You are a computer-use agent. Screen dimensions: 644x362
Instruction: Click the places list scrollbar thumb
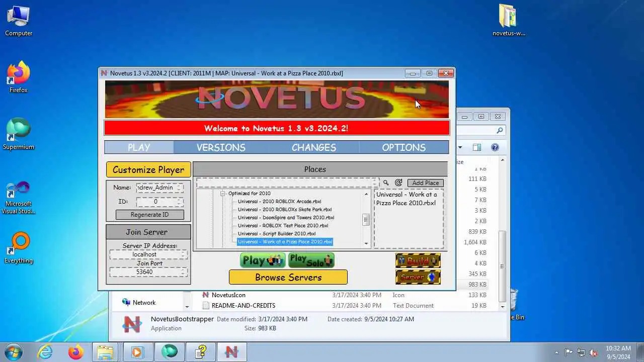click(366, 220)
